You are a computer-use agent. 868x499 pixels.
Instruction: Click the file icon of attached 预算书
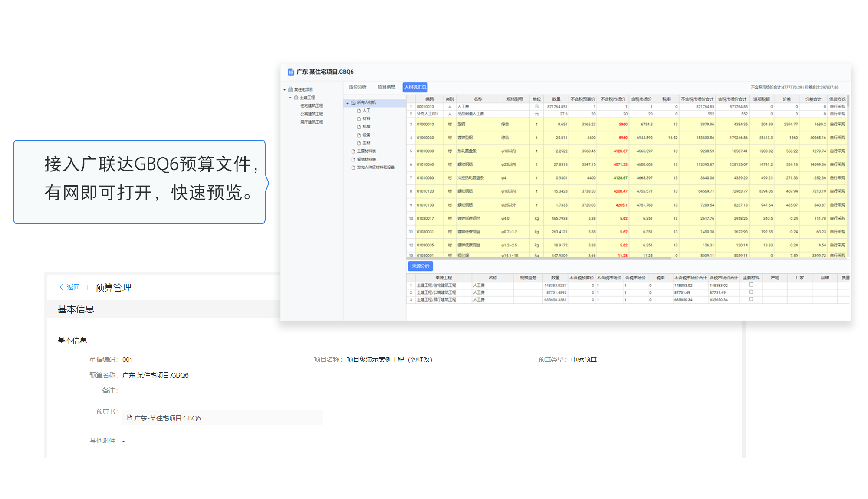tap(129, 418)
